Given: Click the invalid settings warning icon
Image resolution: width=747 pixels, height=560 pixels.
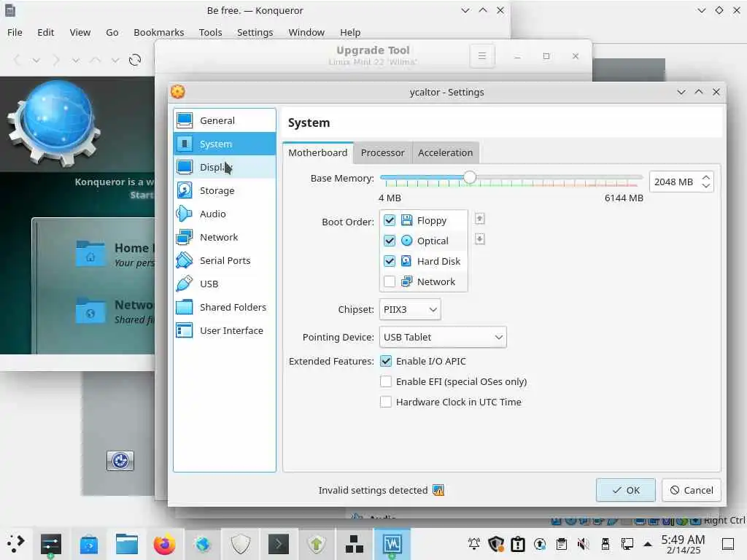Looking at the screenshot, I should (x=438, y=490).
